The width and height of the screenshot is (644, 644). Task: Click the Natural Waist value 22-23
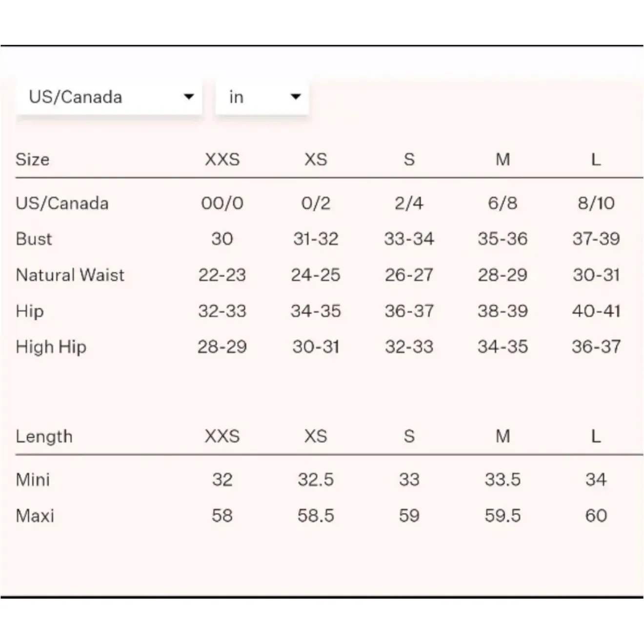(222, 275)
